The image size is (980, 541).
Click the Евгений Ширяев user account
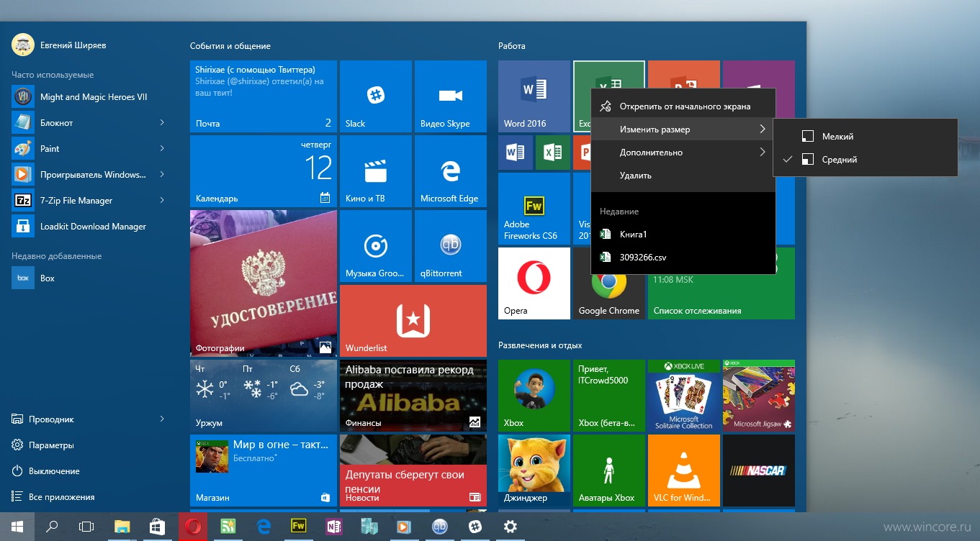59,45
